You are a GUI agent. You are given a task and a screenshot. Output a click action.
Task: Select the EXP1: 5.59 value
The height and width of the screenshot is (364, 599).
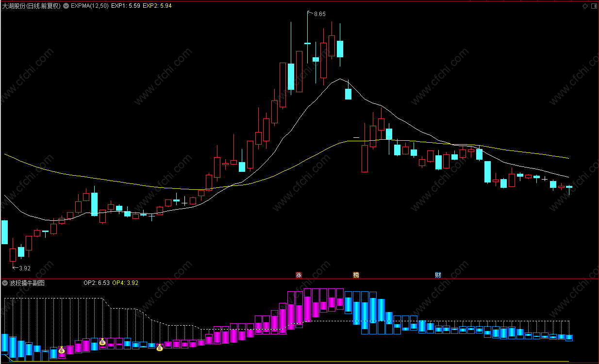point(126,6)
